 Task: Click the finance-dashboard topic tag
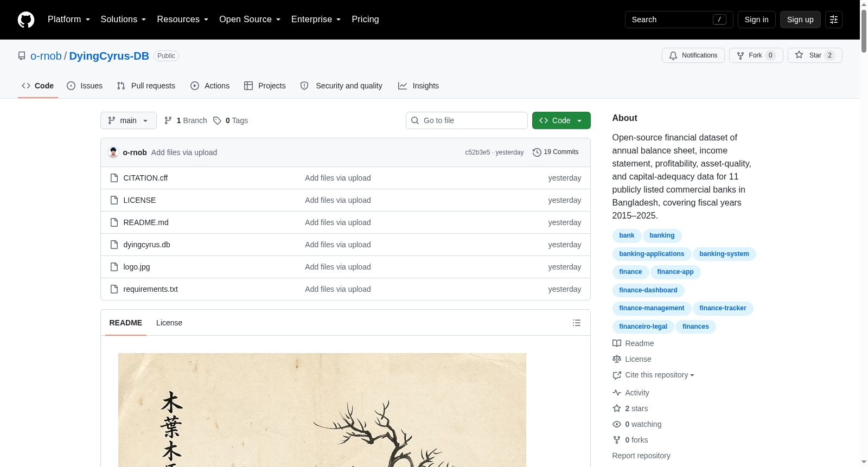coord(648,290)
